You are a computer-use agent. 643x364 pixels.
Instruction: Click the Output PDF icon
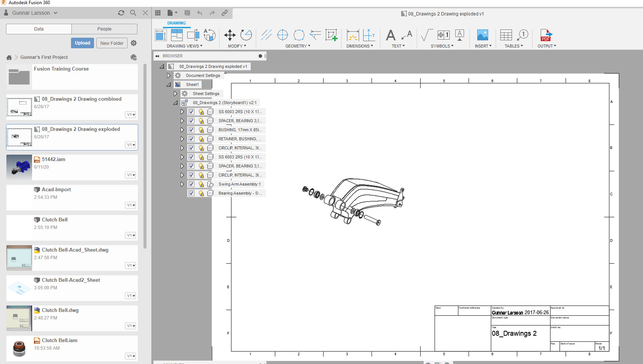click(546, 35)
